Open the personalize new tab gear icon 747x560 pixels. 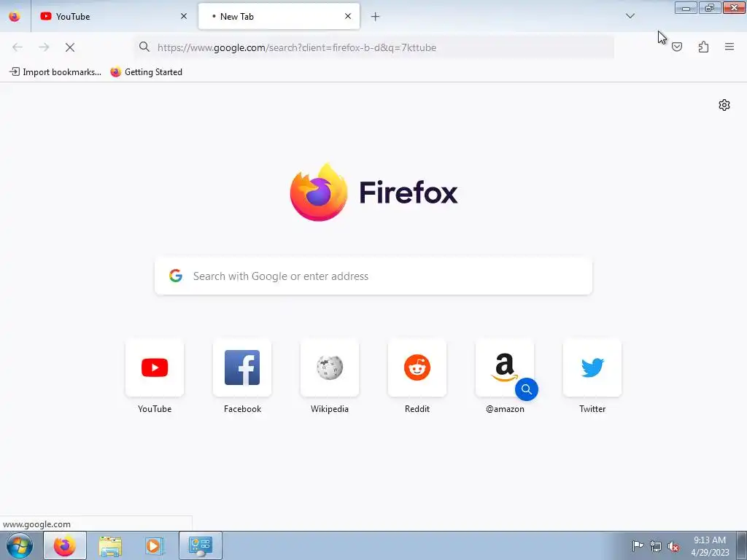724,105
